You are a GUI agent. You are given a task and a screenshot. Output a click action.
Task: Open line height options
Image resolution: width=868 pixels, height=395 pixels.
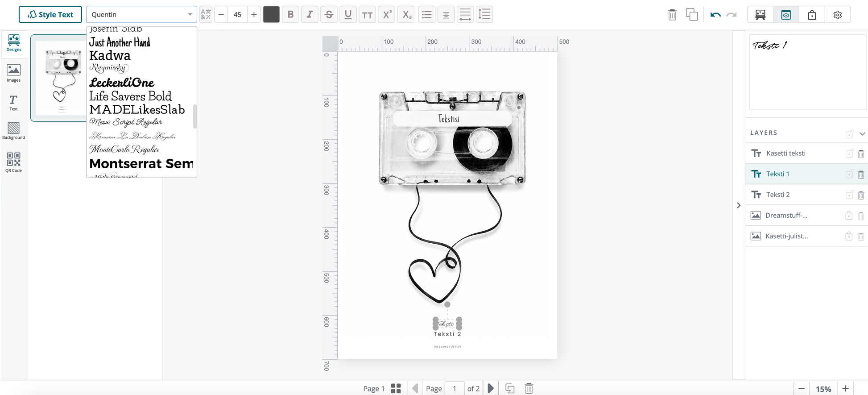(x=484, y=14)
